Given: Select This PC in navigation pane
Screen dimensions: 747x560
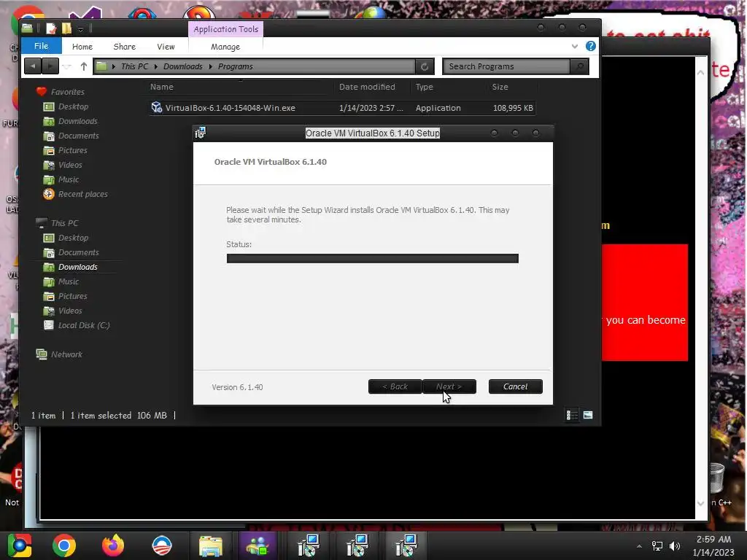Looking at the screenshot, I should click(64, 223).
